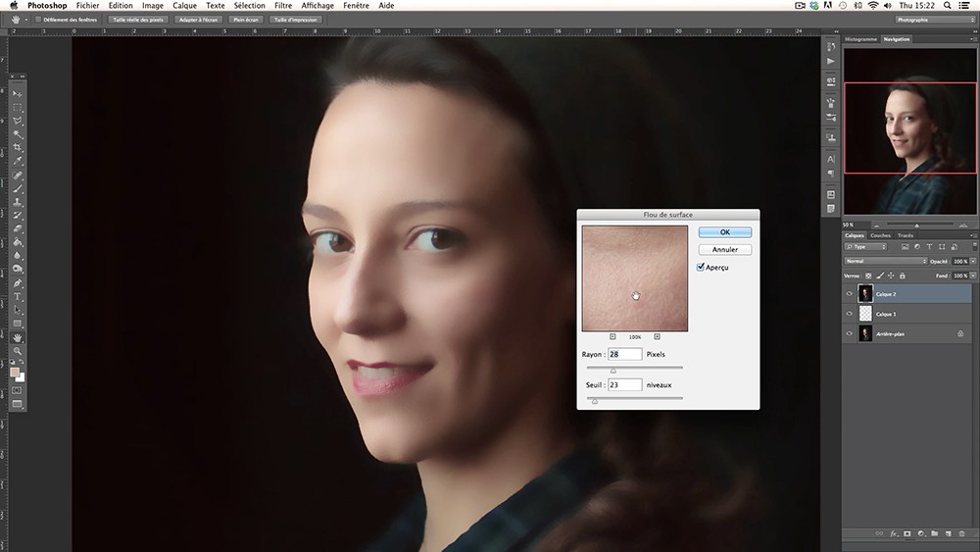
Task: Select the Clone Stamp tool
Action: (x=18, y=202)
